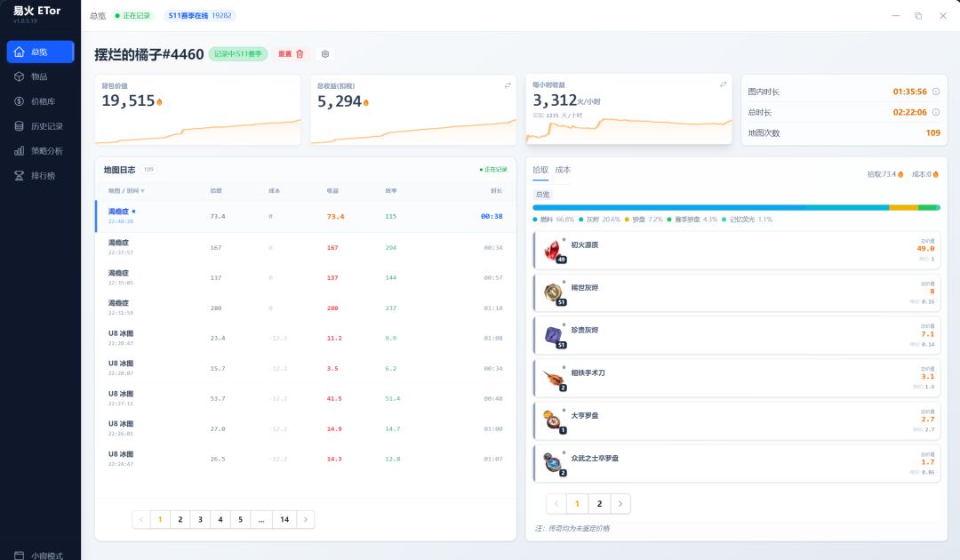960x560 pixels.
Task: Open page 2 of the item list
Action: point(599,504)
